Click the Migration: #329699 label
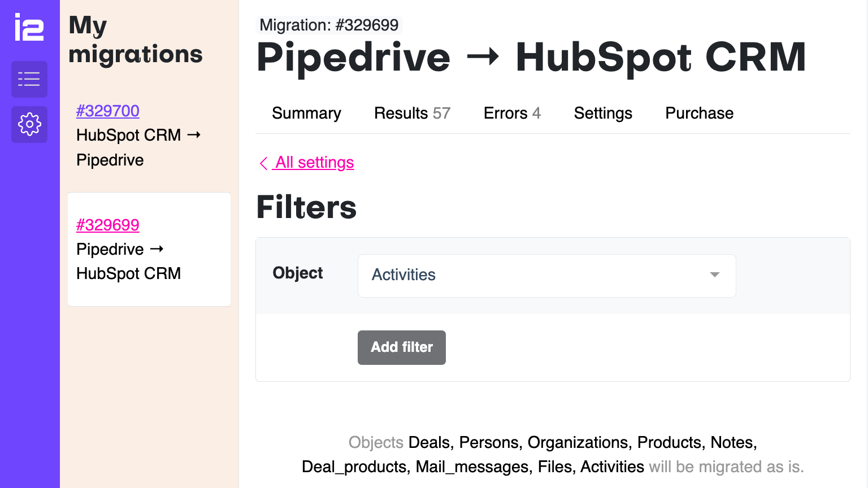868x488 pixels. click(x=329, y=25)
